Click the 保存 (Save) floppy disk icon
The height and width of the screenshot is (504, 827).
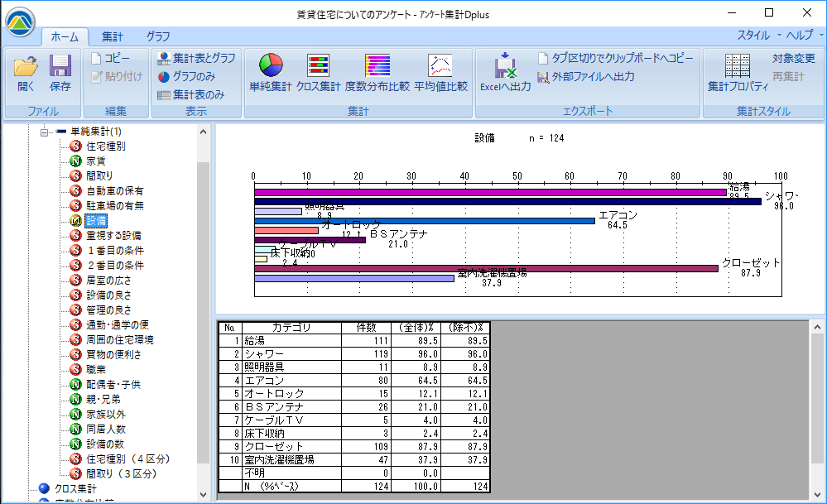pos(60,73)
